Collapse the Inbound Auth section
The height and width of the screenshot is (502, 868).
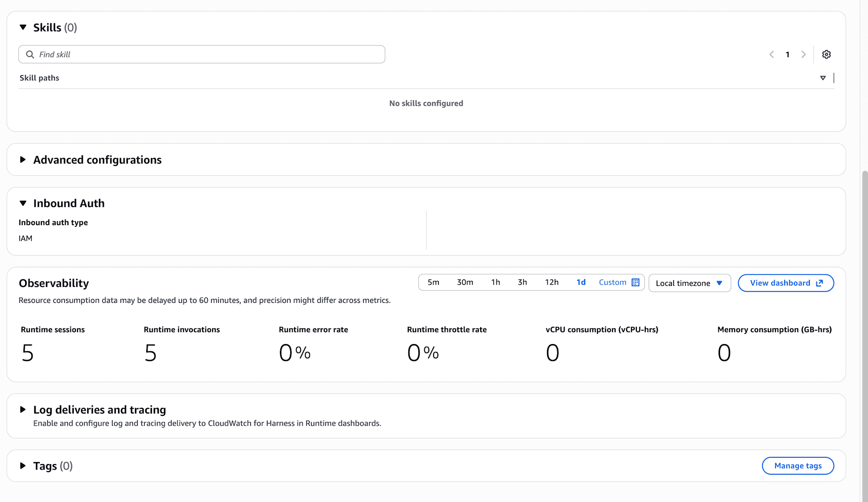click(23, 203)
